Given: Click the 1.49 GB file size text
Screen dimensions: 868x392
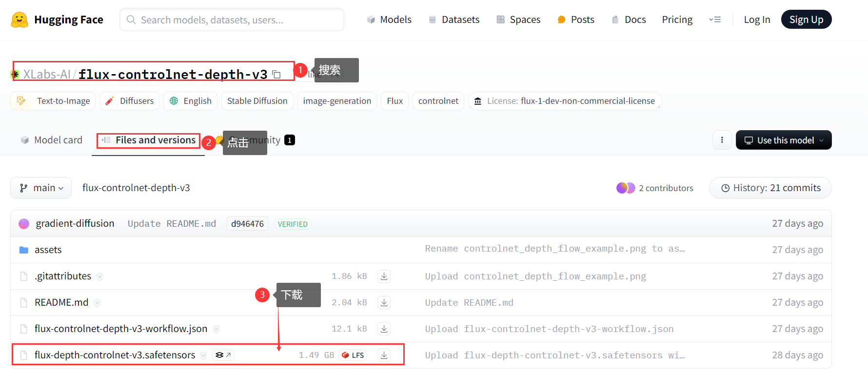Looking at the screenshot, I should [316, 355].
